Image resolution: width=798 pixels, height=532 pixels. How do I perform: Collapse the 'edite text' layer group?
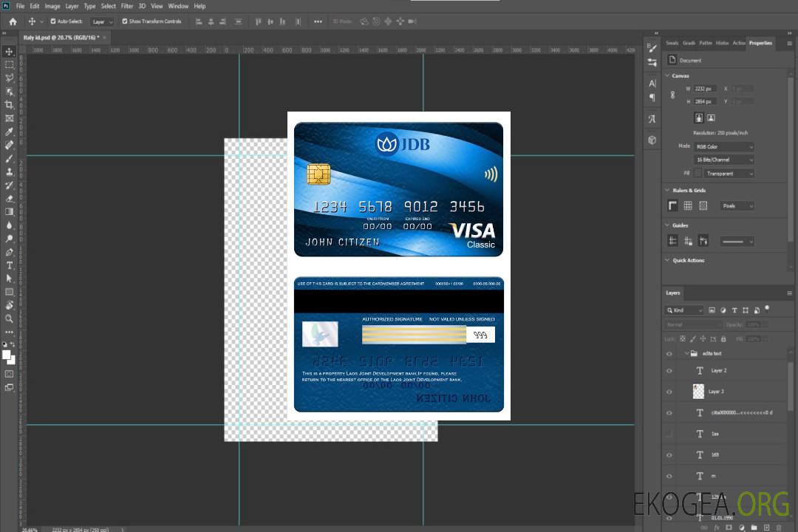tap(686, 353)
